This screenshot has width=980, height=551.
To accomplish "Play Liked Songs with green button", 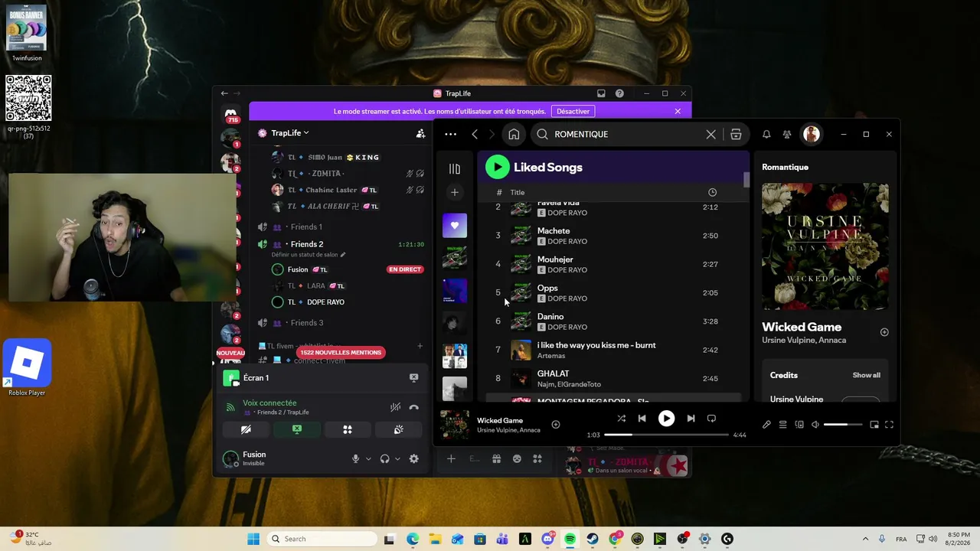I will (497, 167).
